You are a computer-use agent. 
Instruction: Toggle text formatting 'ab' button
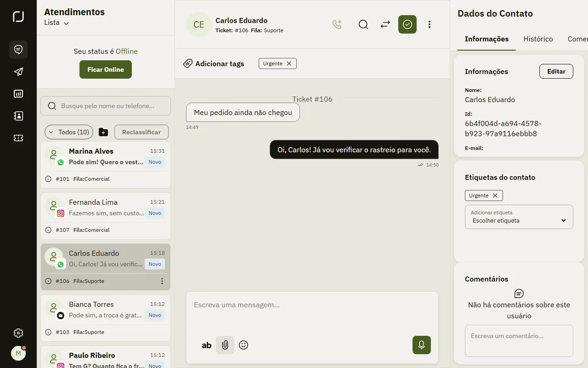207,345
